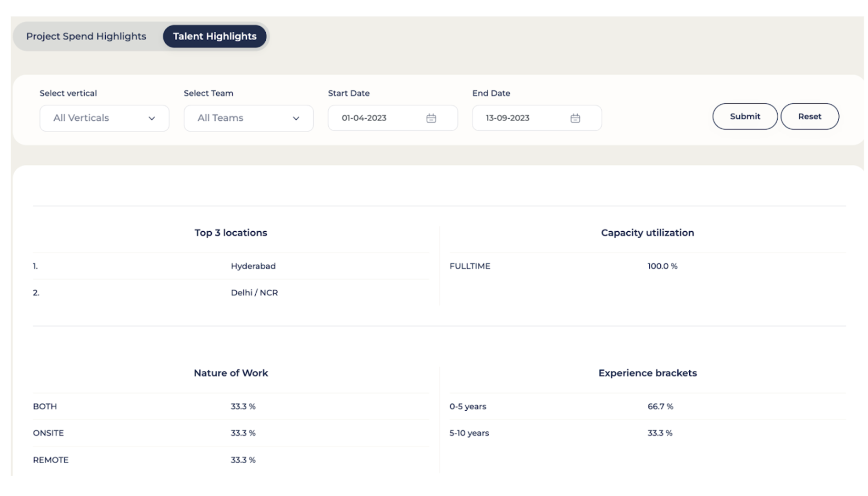Select the Nature of Work heading

point(231,373)
